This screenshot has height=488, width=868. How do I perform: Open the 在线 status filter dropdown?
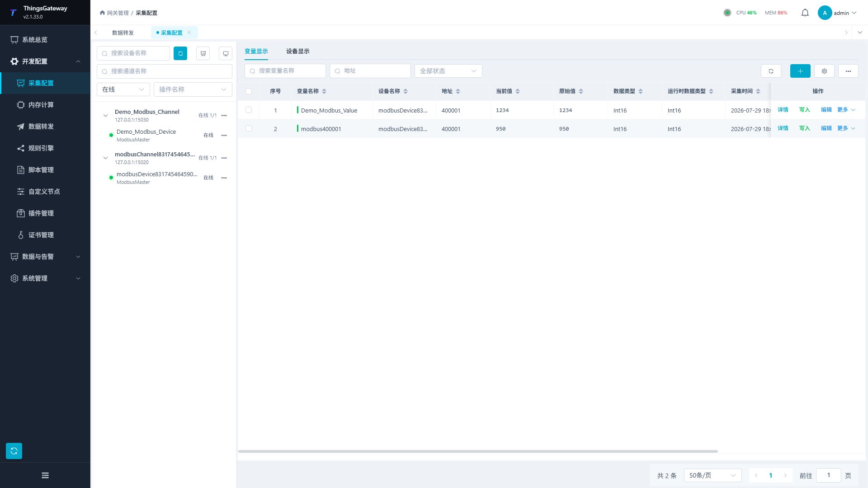pyautogui.click(x=123, y=89)
